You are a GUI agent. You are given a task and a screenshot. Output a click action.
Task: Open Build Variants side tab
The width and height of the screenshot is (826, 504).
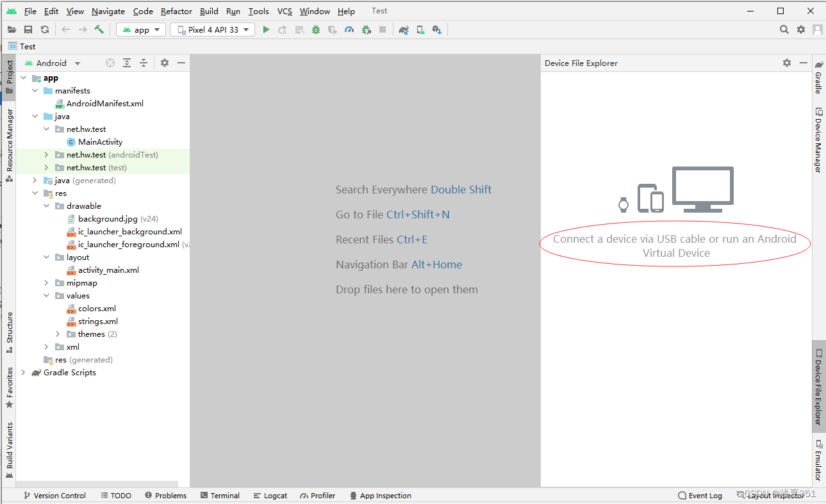[x=9, y=450]
